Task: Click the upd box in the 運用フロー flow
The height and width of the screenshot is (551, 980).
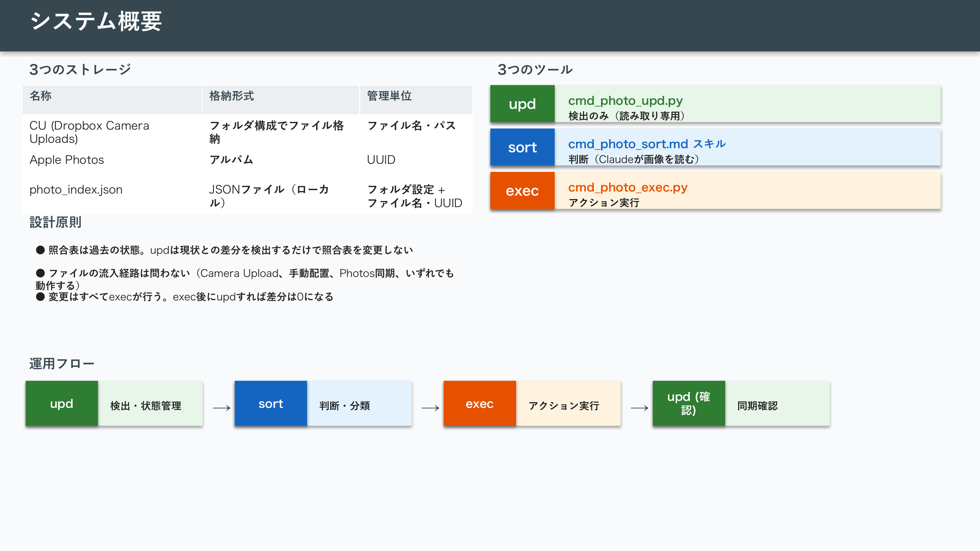Action: (x=62, y=403)
